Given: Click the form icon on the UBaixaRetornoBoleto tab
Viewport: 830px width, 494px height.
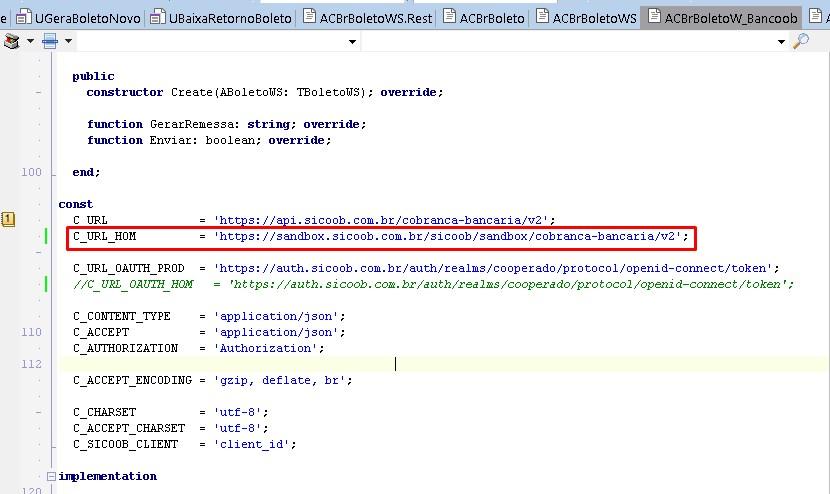Looking at the screenshot, I should 157,17.
